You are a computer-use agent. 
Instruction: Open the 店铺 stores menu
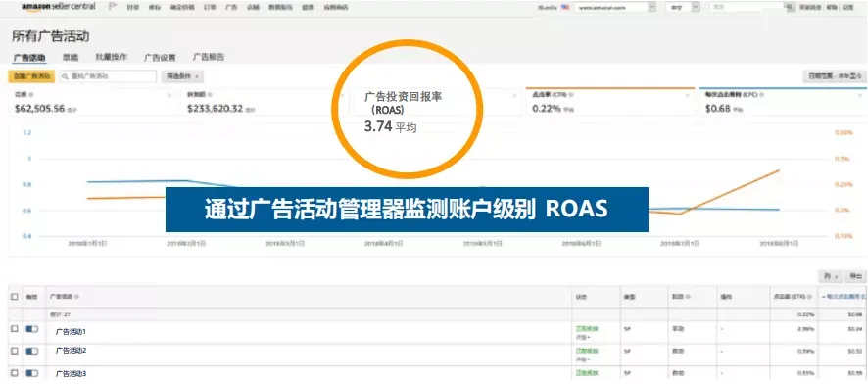pyautogui.click(x=253, y=8)
